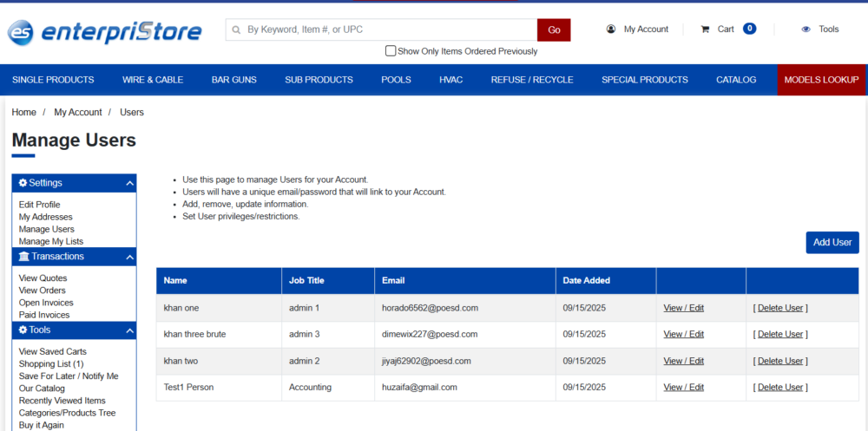View / Edit user khan one
868x431 pixels.
[x=684, y=308]
